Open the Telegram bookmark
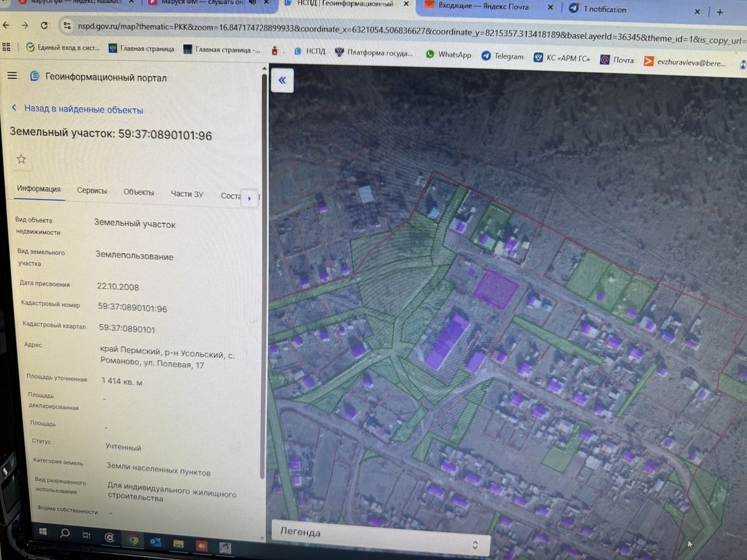Image resolution: width=747 pixels, height=560 pixels. click(502, 56)
